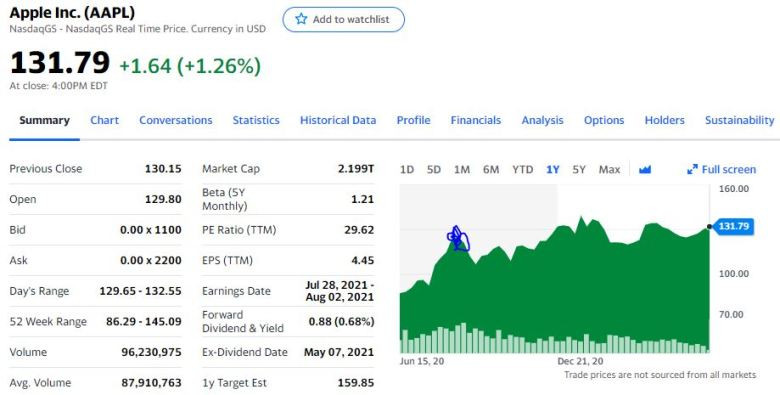Click Add to watchlist button
This screenshot has width=780, height=395.
pyautogui.click(x=344, y=19)
